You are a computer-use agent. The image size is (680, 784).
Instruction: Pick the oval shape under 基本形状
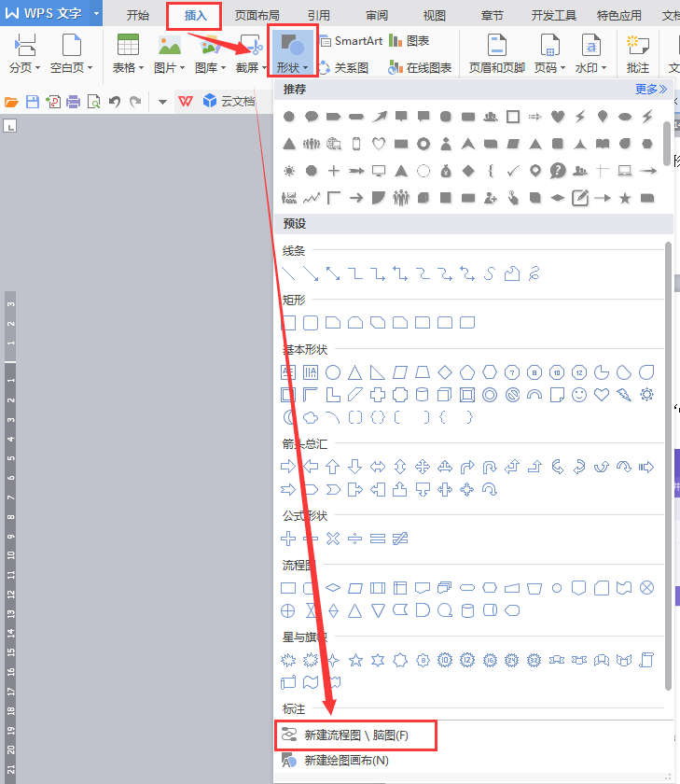(x=333, y=372)
